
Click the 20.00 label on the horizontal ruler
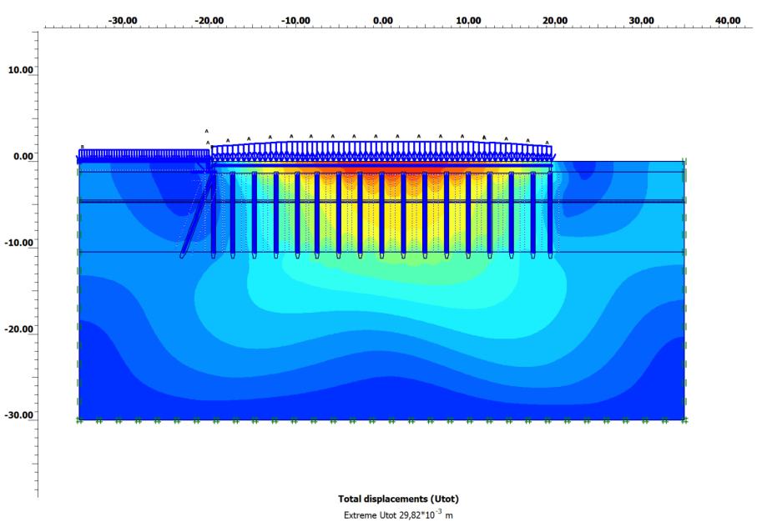[x=555, y=21]
